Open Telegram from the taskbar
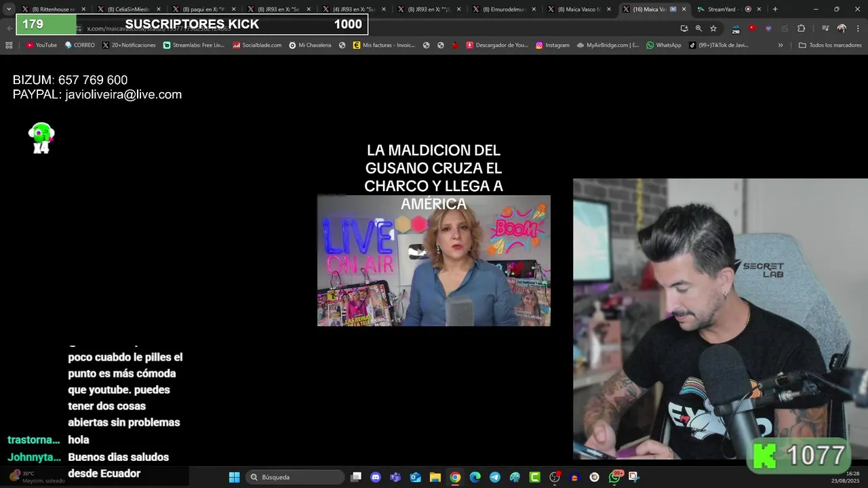This screenshot has height=488, width=868. pyautogui.click(x=495, y=477)
